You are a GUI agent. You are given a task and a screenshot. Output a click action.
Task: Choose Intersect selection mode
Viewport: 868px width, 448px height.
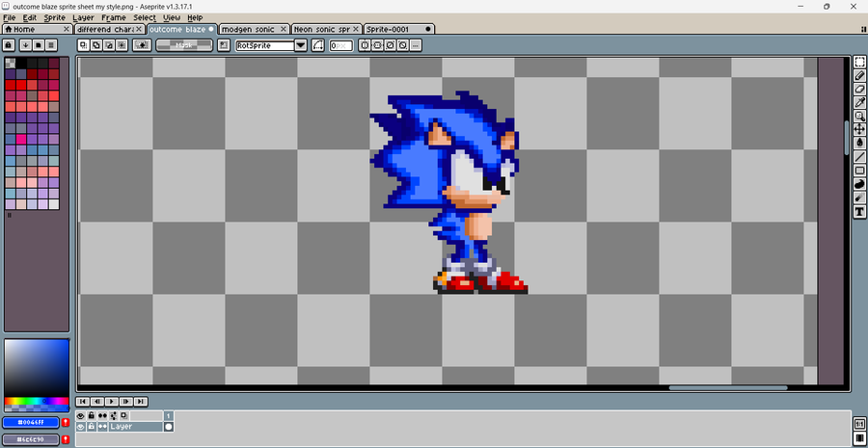(122, 45)
